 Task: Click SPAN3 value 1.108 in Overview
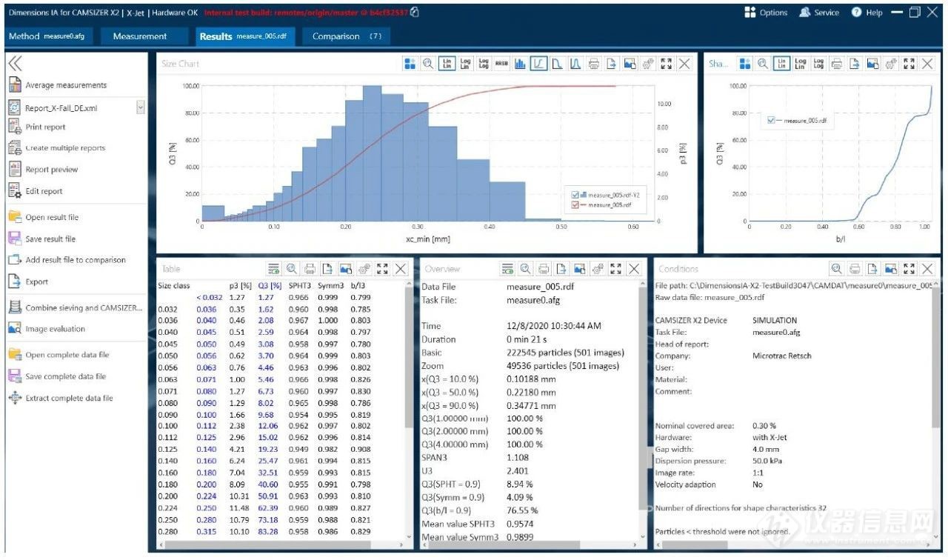coord(517,458)
